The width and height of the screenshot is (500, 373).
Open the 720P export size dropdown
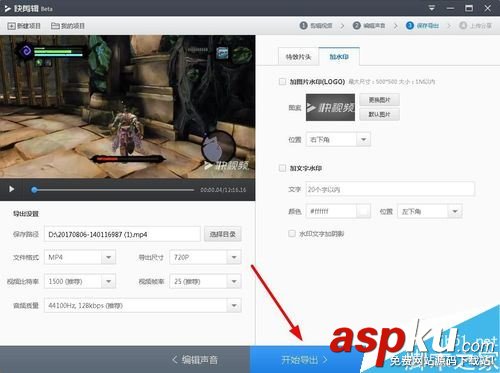point(205,257)
